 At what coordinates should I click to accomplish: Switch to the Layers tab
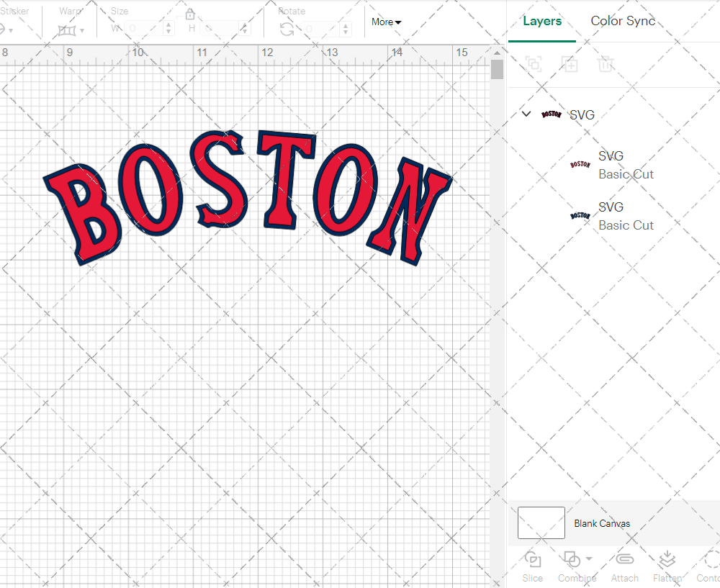(542, 21)
